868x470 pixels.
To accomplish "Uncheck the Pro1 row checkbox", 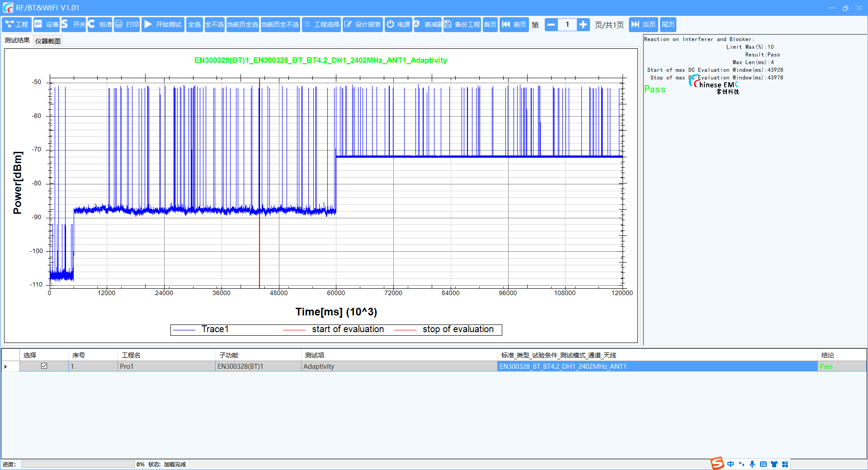I will click(x=44, y=366).
